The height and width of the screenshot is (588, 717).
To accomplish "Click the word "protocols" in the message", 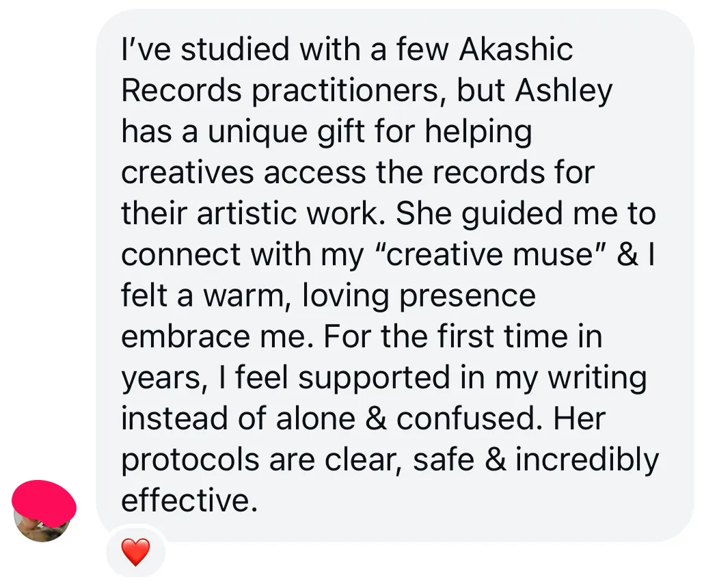I will [191, 460].
